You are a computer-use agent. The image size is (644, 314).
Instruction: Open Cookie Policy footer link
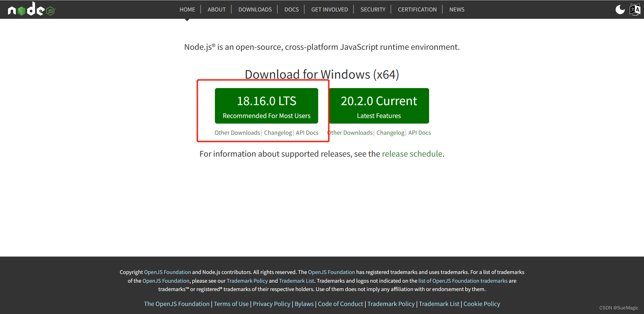[482, 304]
